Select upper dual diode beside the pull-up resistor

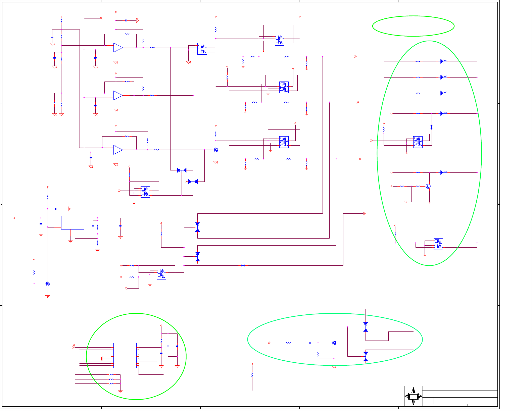click(x=197, y=227)
